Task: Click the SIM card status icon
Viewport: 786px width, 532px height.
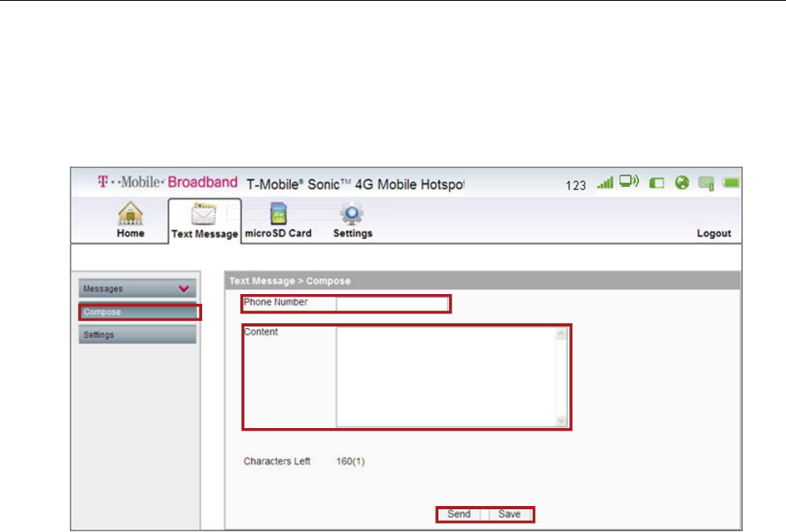Action: tap(657, 183)
